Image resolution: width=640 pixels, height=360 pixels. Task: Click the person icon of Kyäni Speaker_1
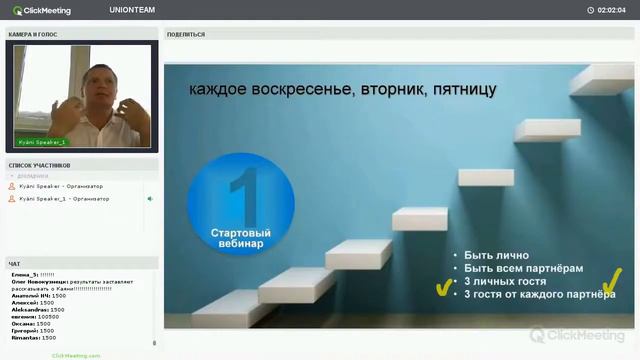pos(12,199)
